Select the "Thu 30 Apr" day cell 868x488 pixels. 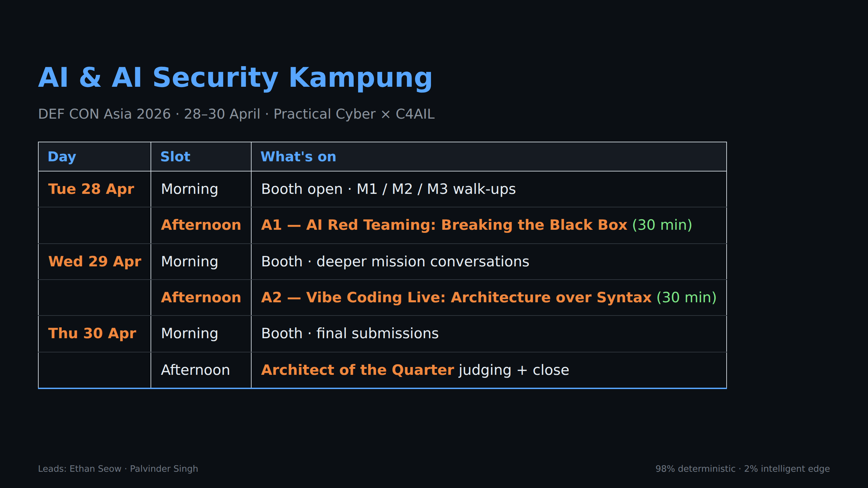(x=92, y=333)
